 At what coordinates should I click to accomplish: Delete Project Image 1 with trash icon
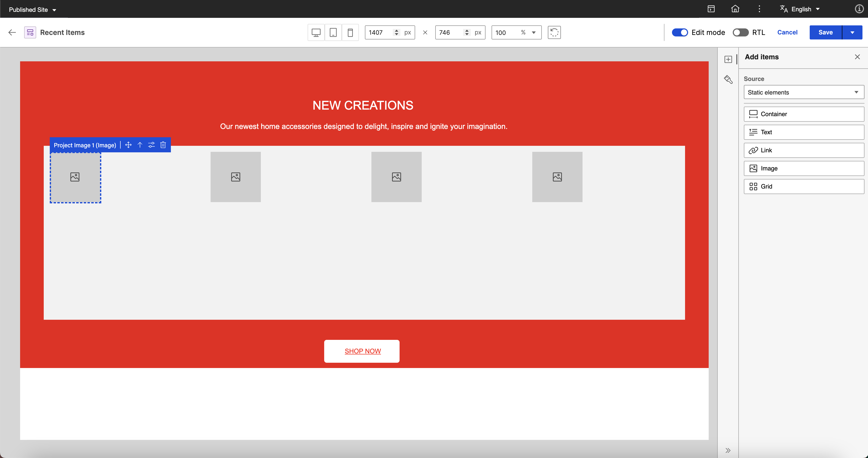163,145
